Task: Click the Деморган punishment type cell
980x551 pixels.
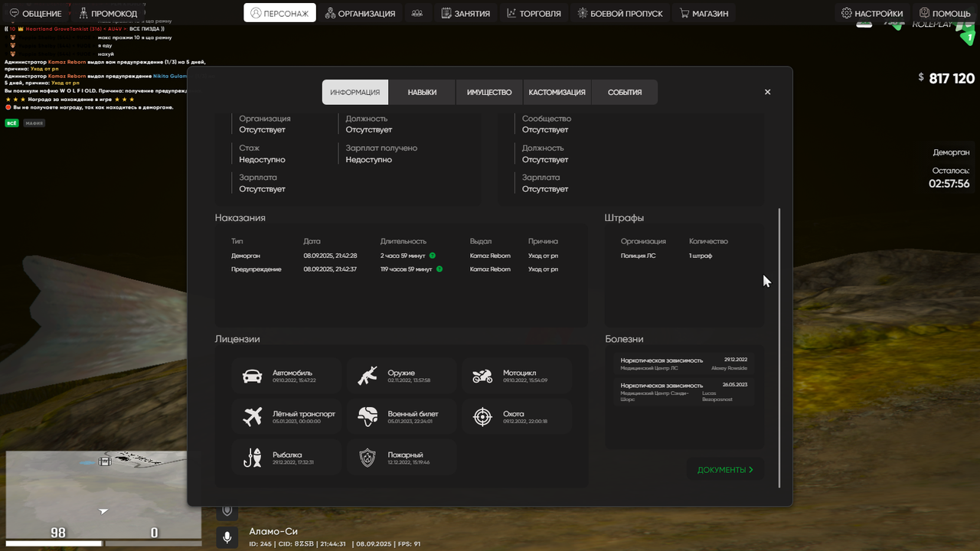Action: click(246, 256)
